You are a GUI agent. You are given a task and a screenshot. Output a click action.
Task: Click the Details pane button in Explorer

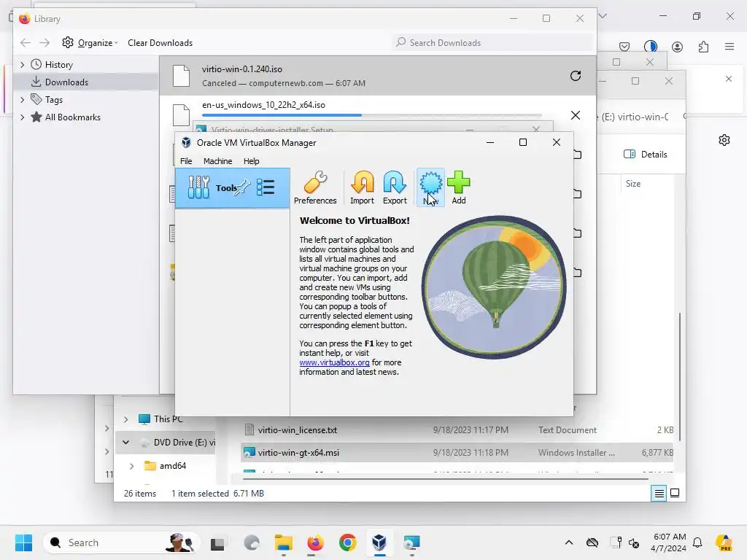pos(646,155)
